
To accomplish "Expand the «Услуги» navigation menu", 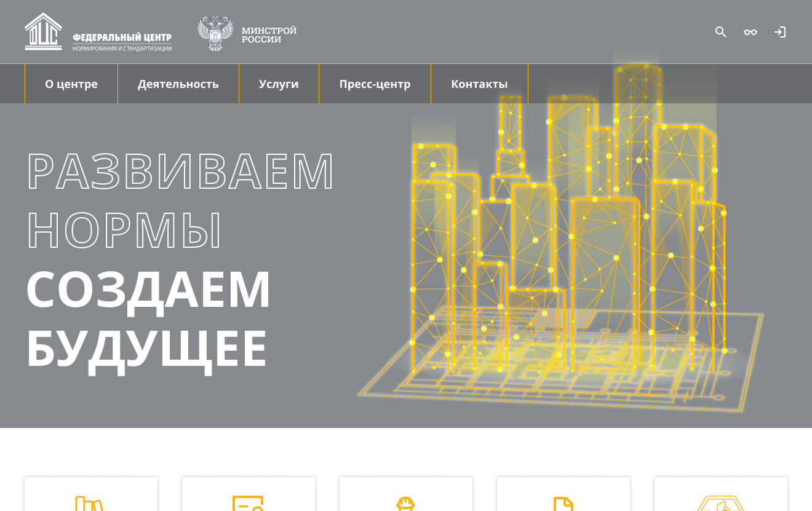I will (x=279, y=84).
